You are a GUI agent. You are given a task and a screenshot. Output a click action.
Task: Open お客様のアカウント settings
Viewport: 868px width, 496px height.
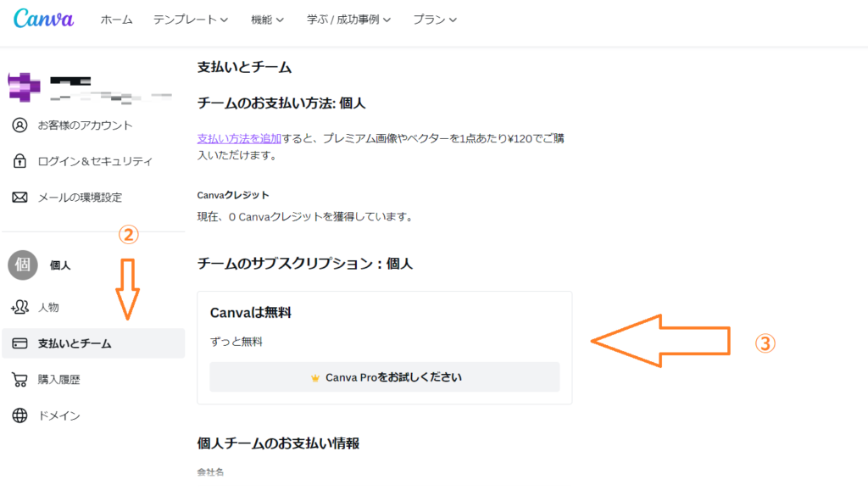pyautogui.click(x=85, y=125)
